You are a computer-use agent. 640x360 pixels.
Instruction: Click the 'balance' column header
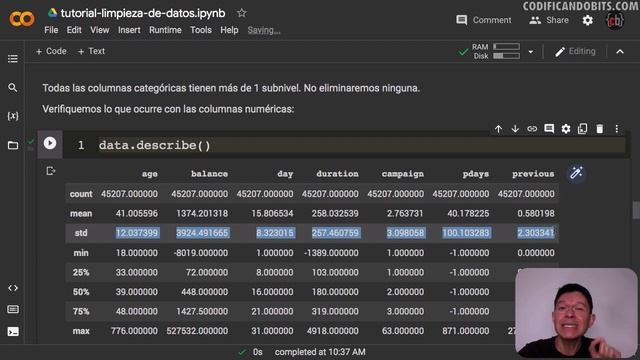coord(209,174)
